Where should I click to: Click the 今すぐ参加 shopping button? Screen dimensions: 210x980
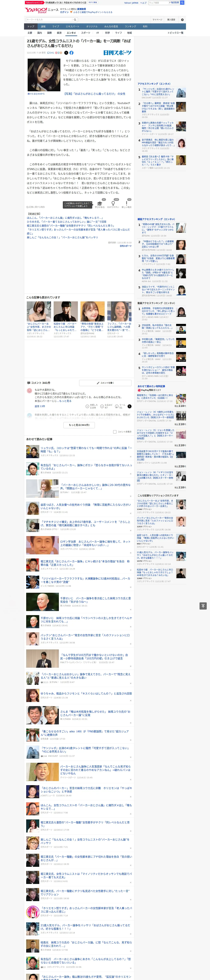tap(93, 2)
